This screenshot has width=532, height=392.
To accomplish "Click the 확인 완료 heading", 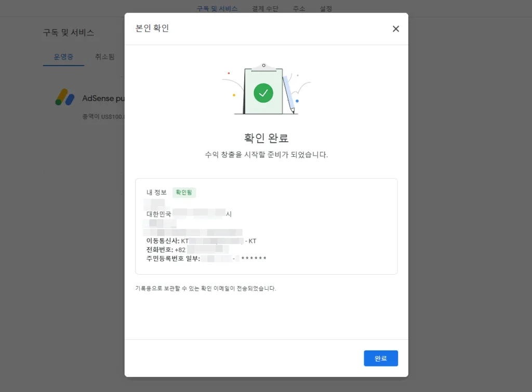I will [x=266, y=138].
